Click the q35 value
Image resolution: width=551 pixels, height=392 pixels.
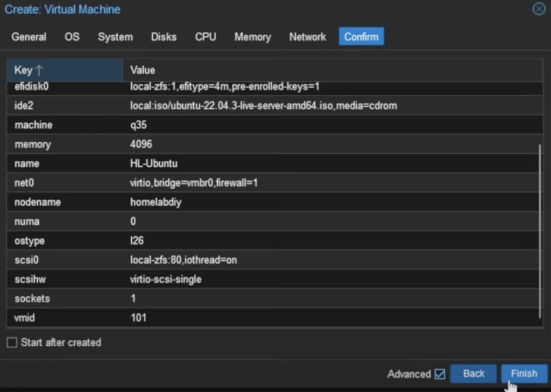coord(138,125)
